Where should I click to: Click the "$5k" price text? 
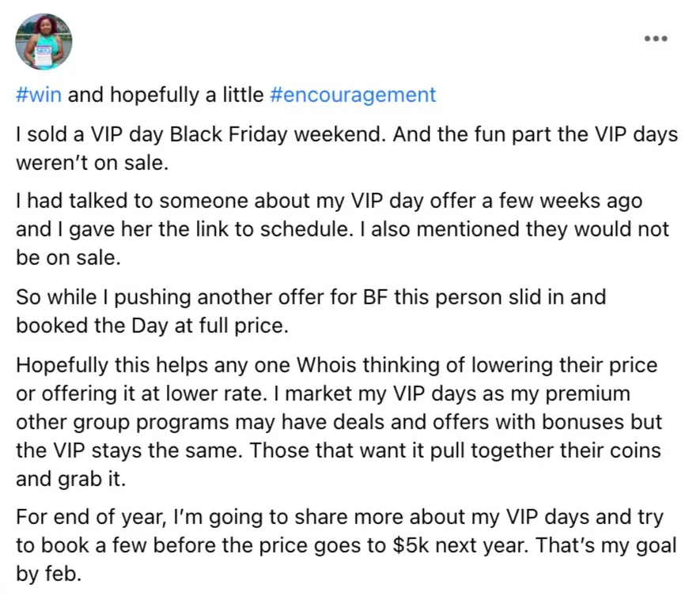pyautogui.click(x=411, y=545)
